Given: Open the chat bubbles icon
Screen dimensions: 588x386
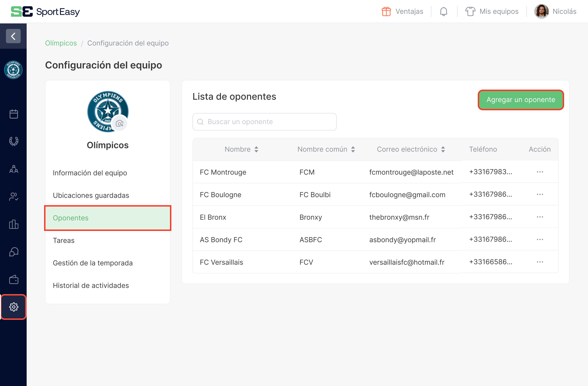Looking at the screenshot, I should [14, 252].
